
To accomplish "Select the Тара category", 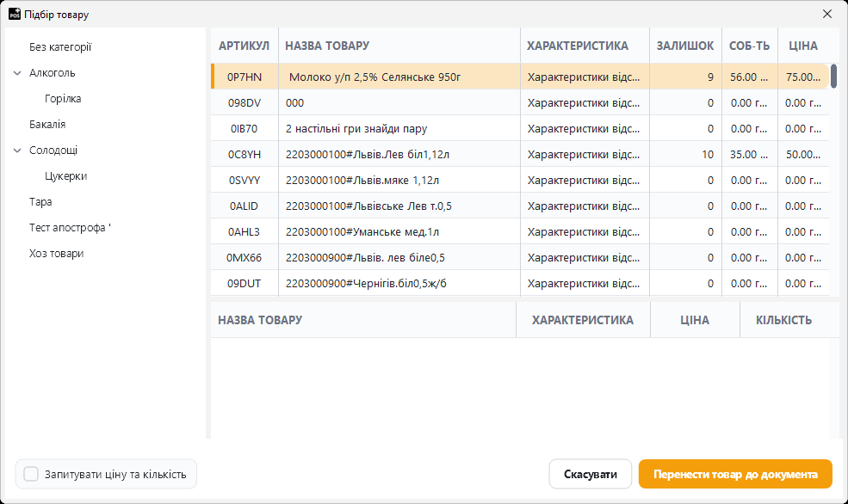I will coord(40,202).
